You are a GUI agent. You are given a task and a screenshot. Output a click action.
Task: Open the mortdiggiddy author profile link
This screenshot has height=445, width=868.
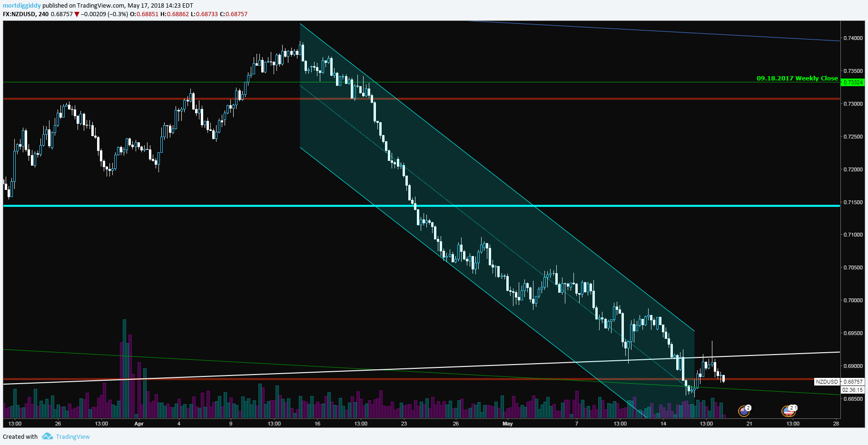point(22,6)
